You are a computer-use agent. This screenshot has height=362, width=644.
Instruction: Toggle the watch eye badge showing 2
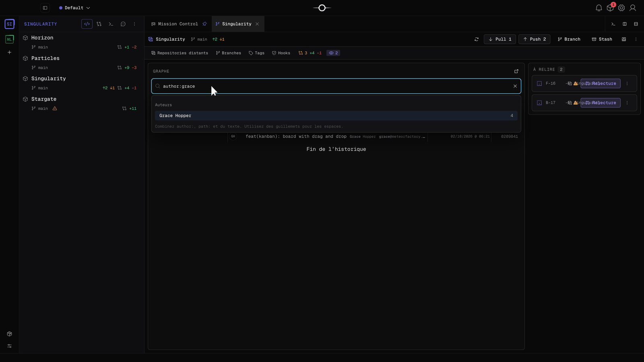point(333,53)
